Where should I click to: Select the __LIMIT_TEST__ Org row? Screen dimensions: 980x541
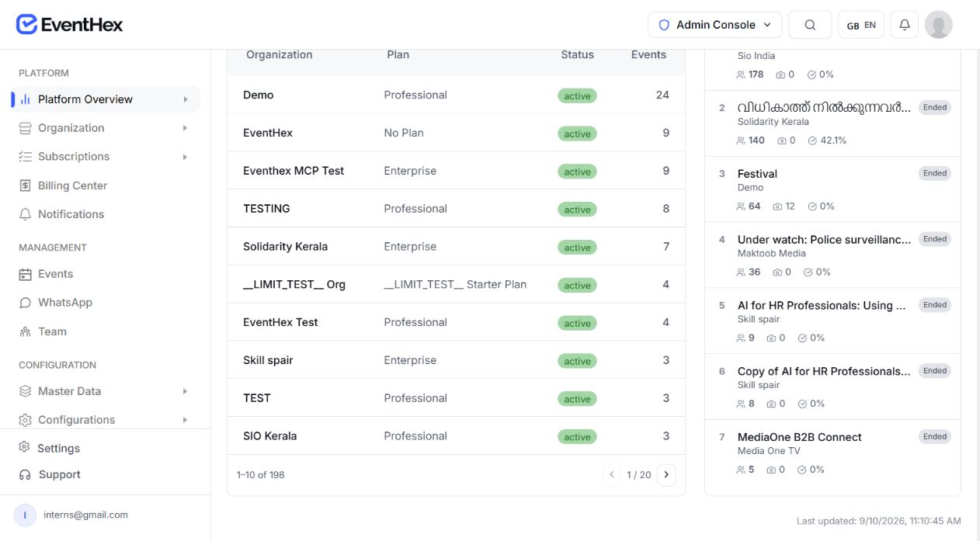coord(456,285)
